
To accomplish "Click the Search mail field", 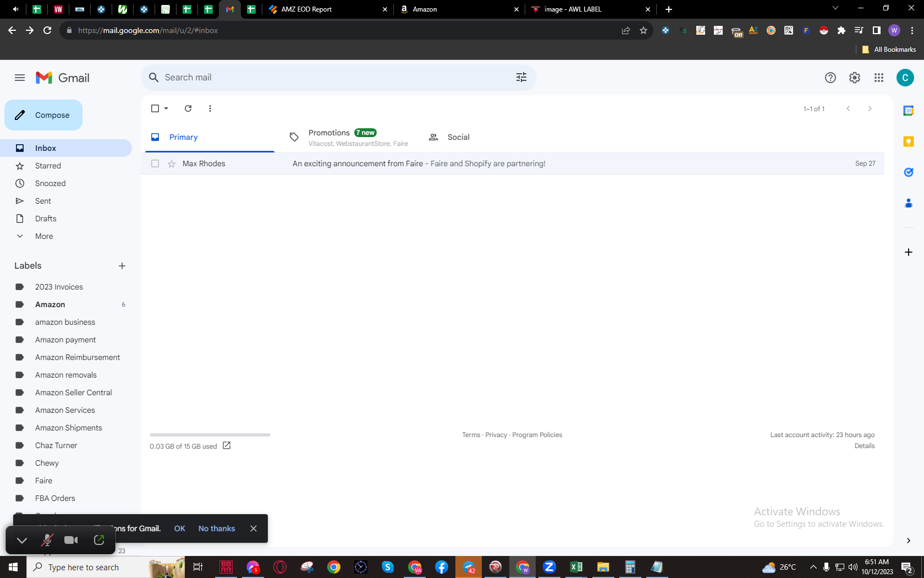I will tap(338, 78).
